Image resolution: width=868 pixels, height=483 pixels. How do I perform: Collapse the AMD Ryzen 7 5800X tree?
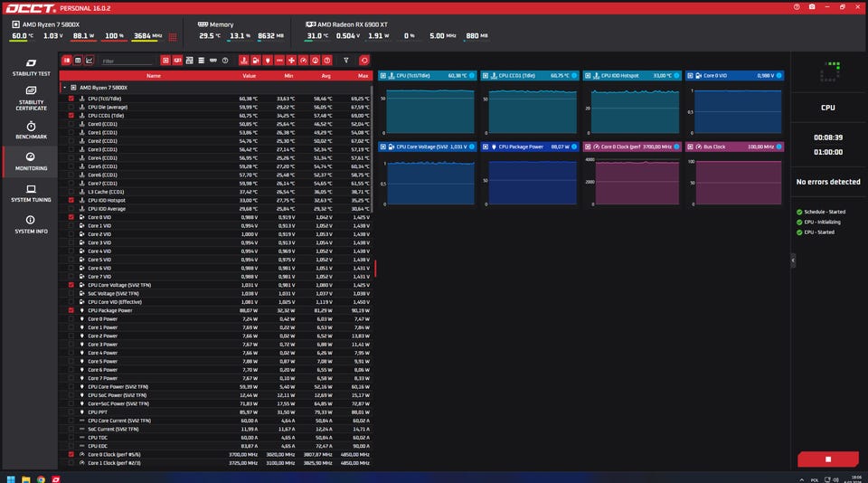pyautogui.click(x=64, y=88)
